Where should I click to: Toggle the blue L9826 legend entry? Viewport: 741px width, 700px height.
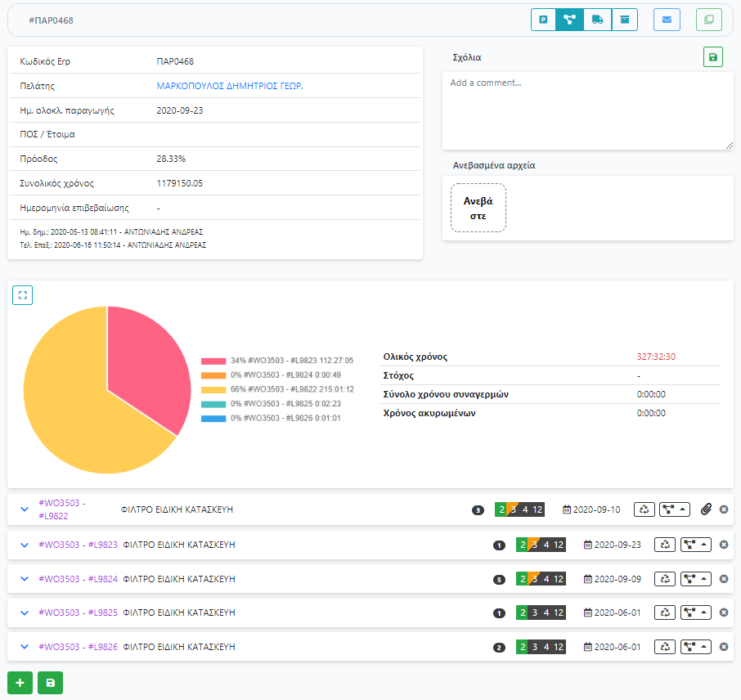click(277, 418)
